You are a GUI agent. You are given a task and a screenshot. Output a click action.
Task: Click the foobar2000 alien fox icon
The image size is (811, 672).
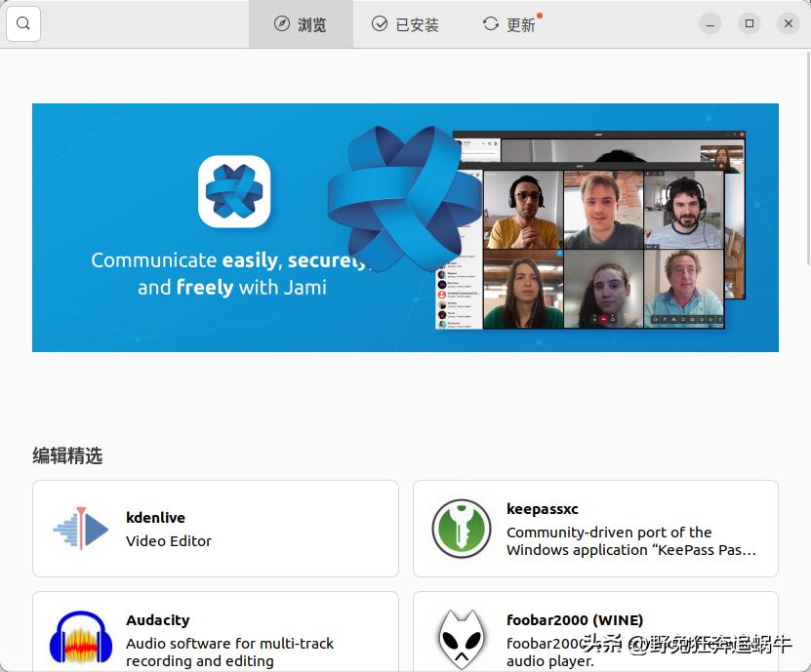click(462, 640)
